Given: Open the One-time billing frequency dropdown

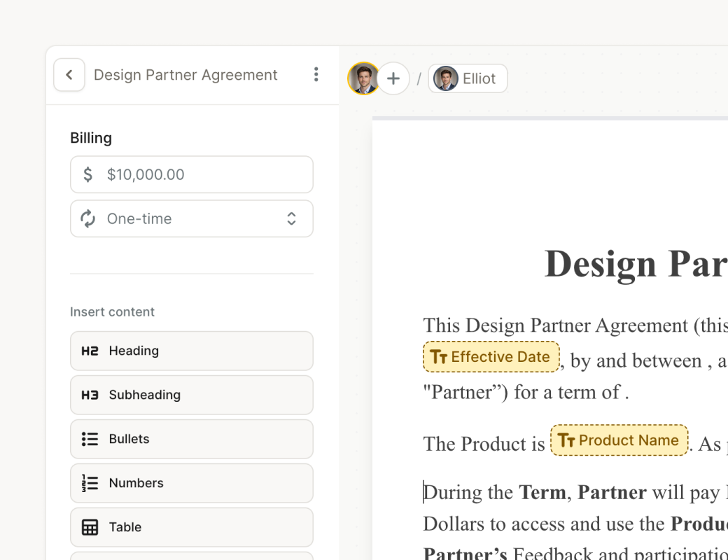Looking at the screenshot, I should 191,218.
